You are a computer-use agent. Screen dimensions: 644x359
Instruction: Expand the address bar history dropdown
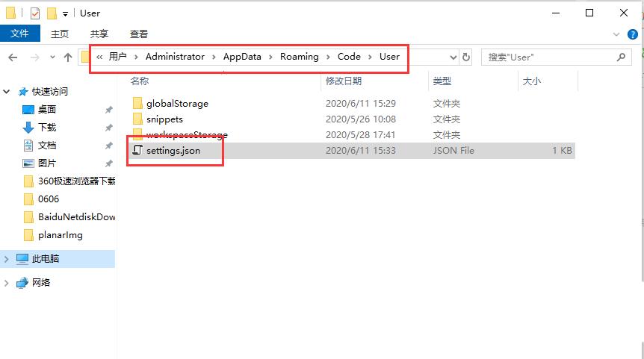pos(453,57)
